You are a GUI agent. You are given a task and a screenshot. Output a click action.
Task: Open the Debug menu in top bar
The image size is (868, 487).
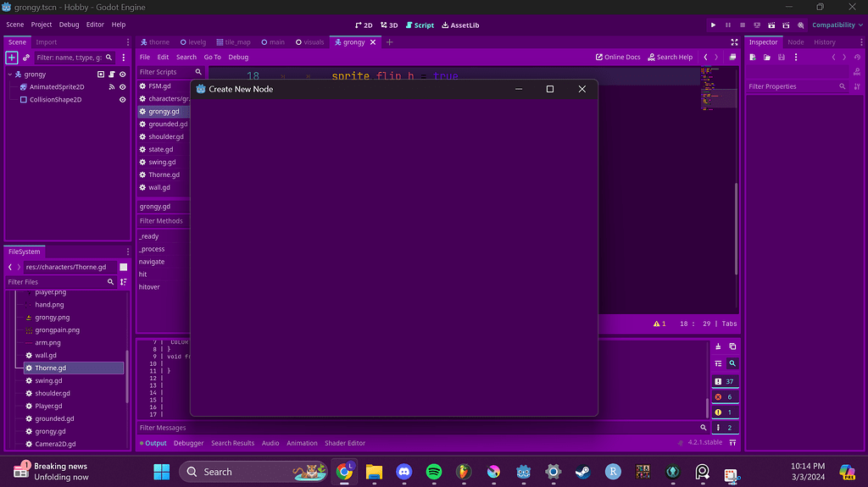click(x=70, y=25)
